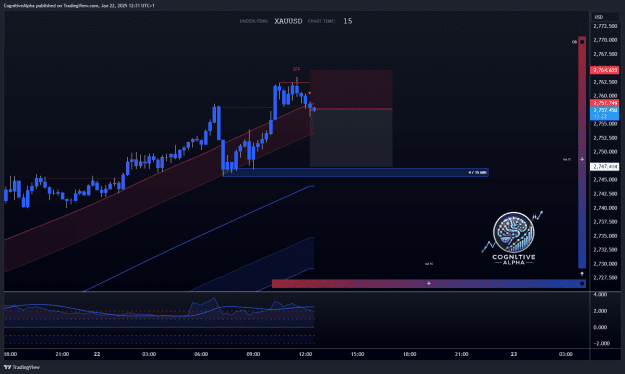Click the 2,755.000 price axis label
Screen dimensions: 625x374
pos(605,124)
